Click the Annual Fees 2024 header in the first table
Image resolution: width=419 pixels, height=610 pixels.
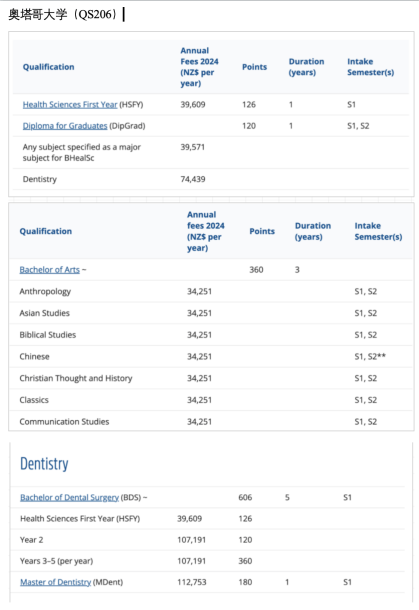tap(199, 67)
